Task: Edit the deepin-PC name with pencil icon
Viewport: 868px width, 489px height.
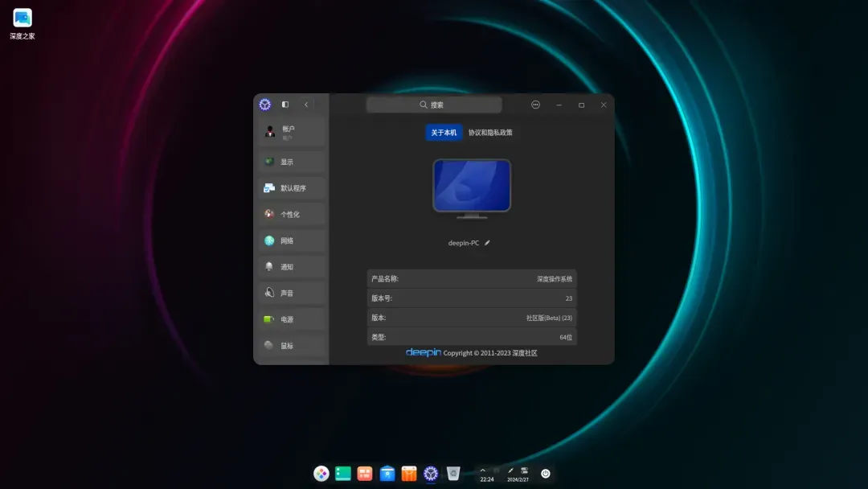Action: [487, 243]
